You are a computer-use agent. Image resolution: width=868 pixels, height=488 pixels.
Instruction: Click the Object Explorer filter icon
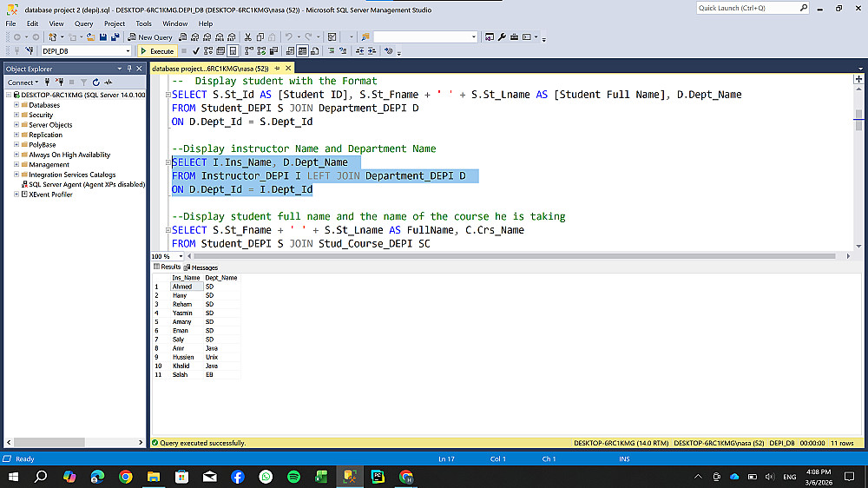(x=83, y=82)
